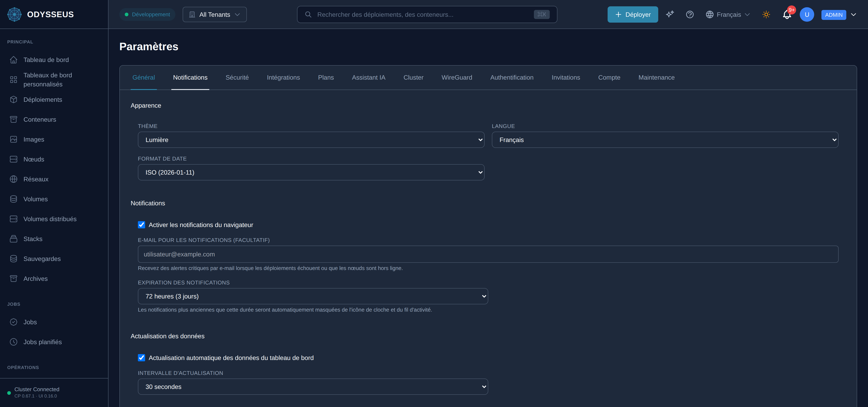Open the Langue dropdown showing Français

[665, 140]
